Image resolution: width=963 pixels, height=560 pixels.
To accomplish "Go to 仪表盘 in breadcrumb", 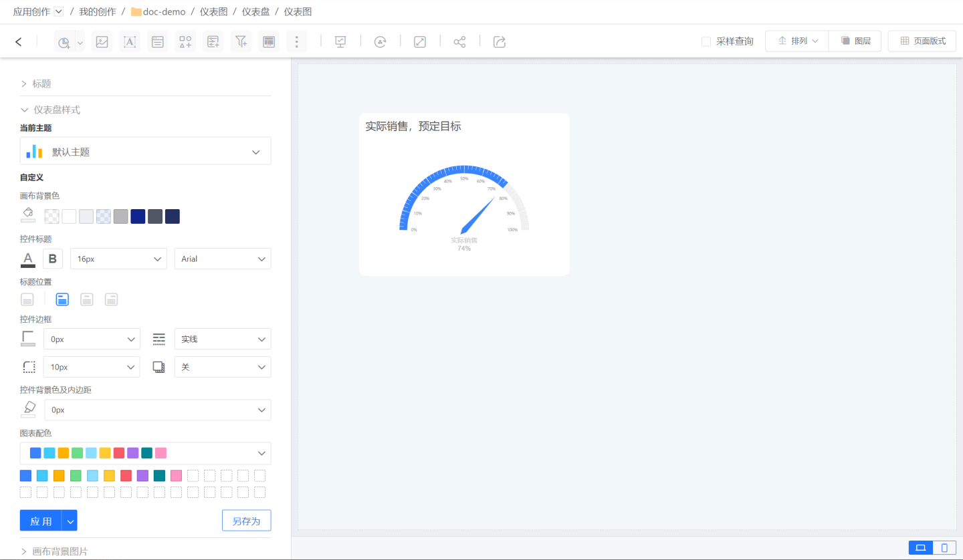I will [x=255, y=11].
